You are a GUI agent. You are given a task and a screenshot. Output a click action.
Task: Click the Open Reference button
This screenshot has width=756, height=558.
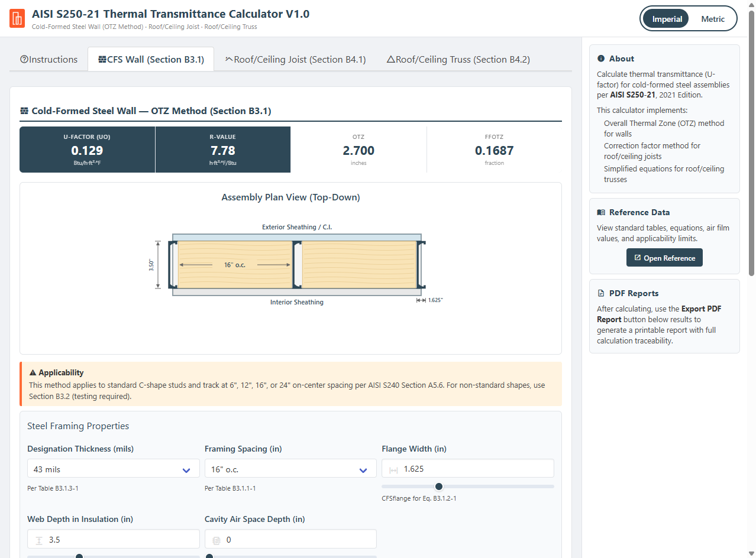664,258
